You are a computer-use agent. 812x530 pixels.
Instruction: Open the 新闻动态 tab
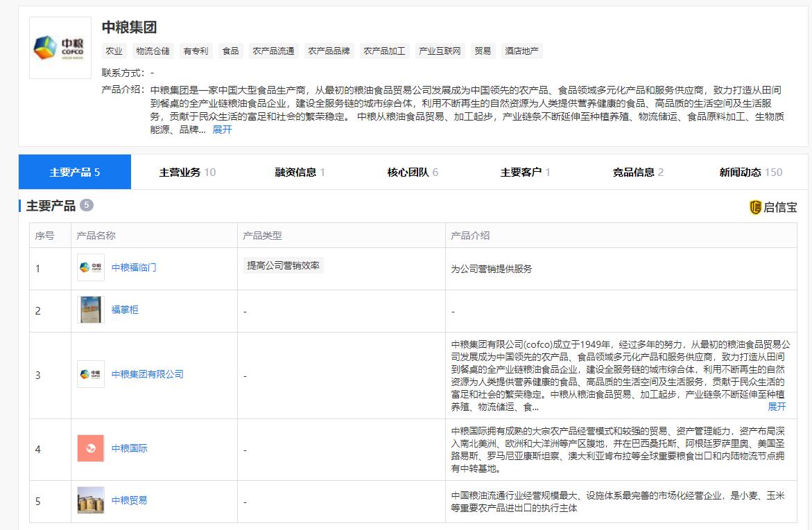(x=750, y=172)
